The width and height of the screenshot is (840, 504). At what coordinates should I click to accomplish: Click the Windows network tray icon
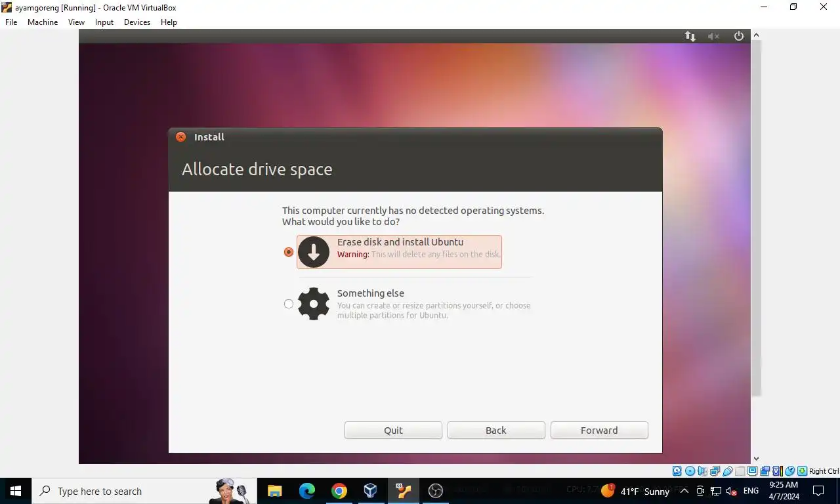(716, 491)
